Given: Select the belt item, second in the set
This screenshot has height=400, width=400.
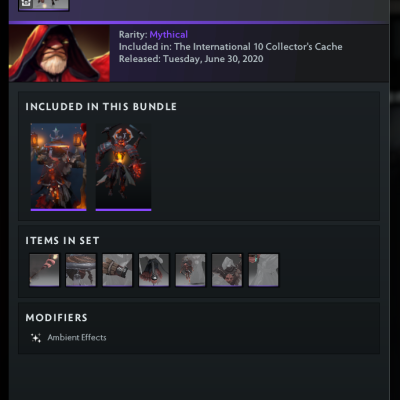Looking at the screenshot, I should pyautogui.click(x=81, y=270).
